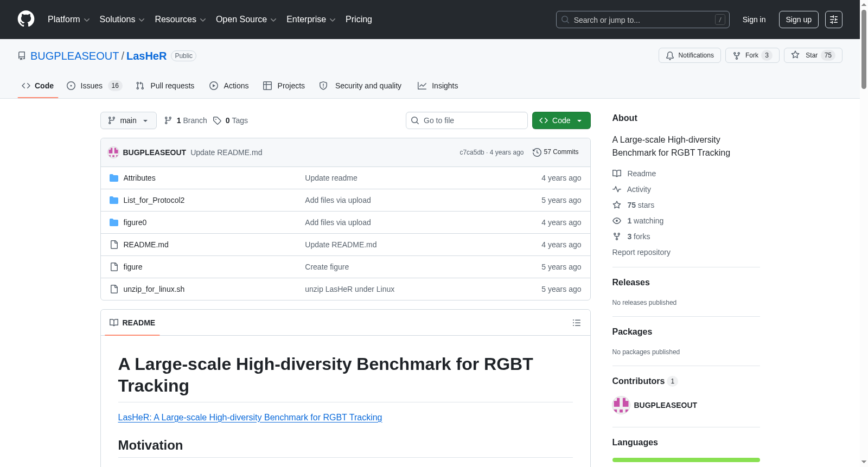
Task: Open the Projects tab
Action: pos(284,86)
